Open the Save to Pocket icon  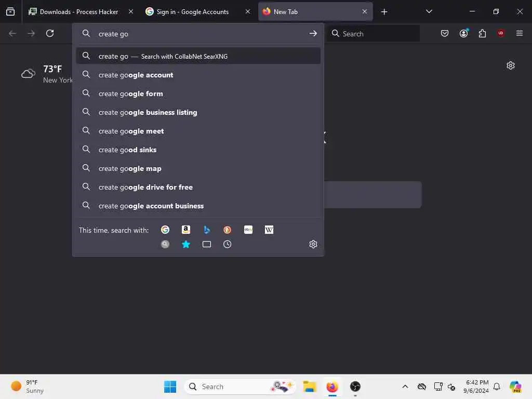click(x=445, y=33)
